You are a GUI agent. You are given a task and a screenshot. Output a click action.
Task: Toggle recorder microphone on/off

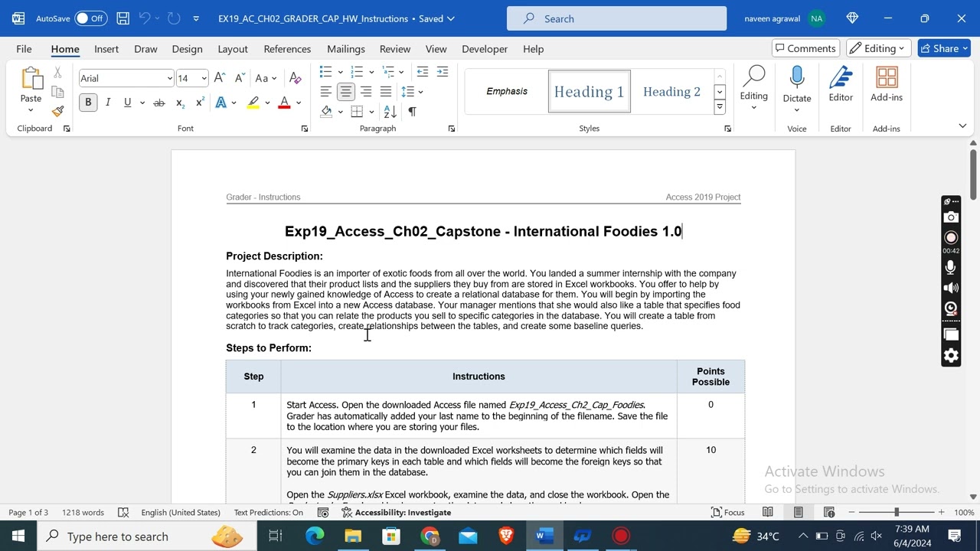[951, 267]
